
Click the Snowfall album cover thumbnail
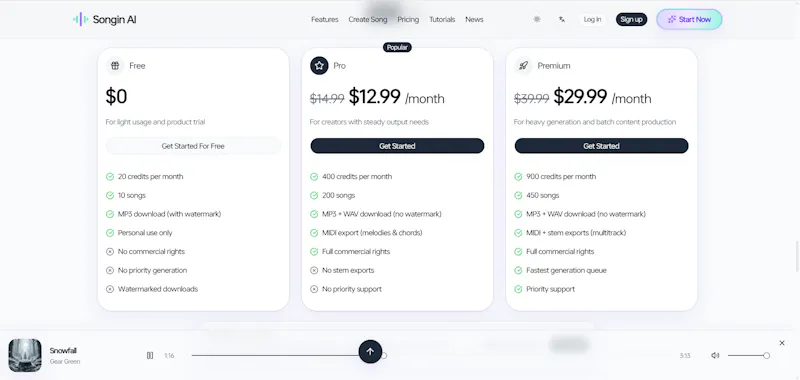[25, 355]
